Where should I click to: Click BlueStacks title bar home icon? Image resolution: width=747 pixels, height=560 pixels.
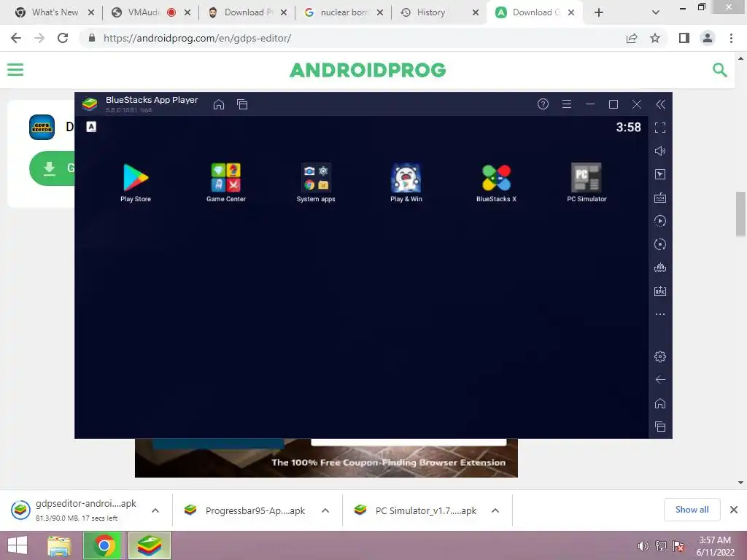[219, 104]
